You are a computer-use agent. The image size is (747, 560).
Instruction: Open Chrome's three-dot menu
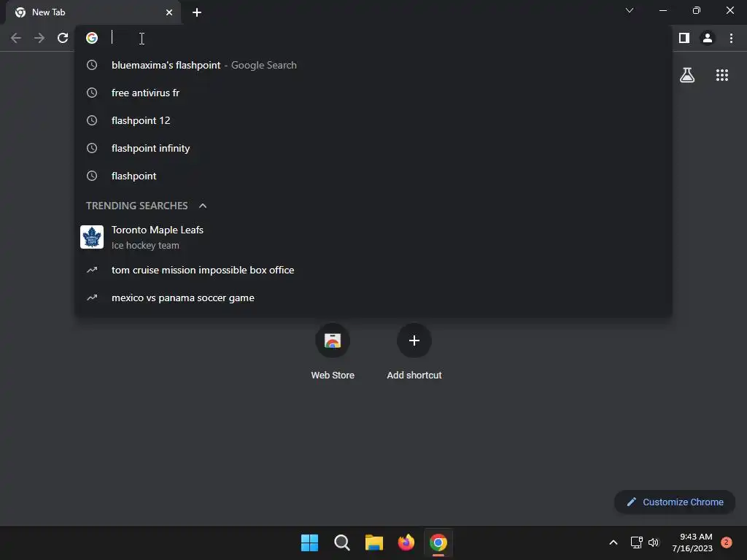click(731, 38)
